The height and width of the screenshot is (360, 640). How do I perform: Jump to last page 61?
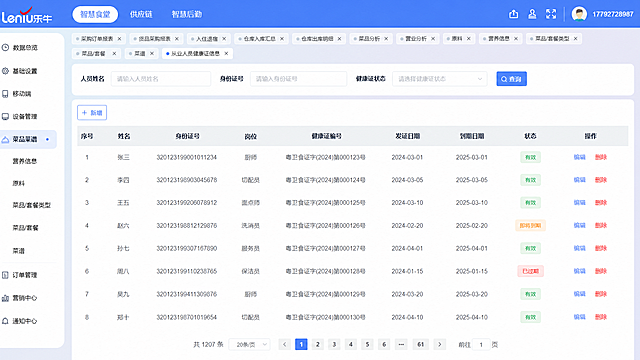pos(420,344)
